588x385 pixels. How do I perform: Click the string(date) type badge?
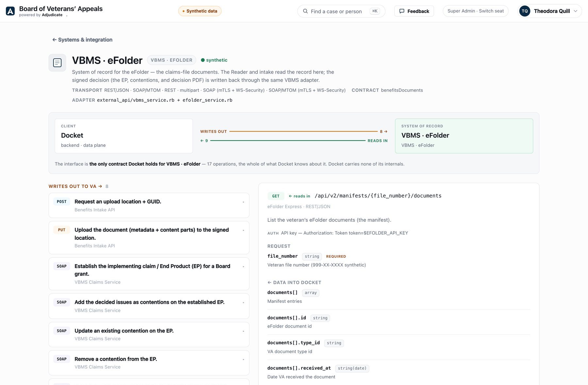pyautogui.click(x=352, y=368)
